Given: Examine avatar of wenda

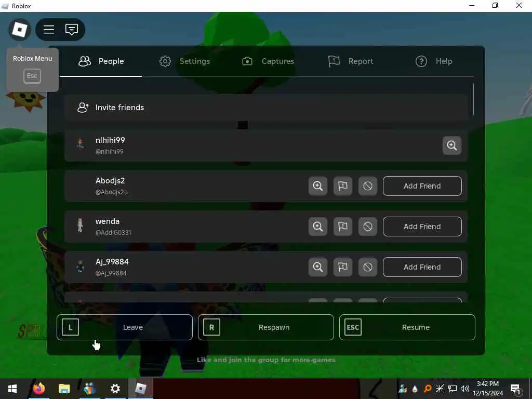Looking at the screenshot, I should pyautogui.click(x=318, y=227).
